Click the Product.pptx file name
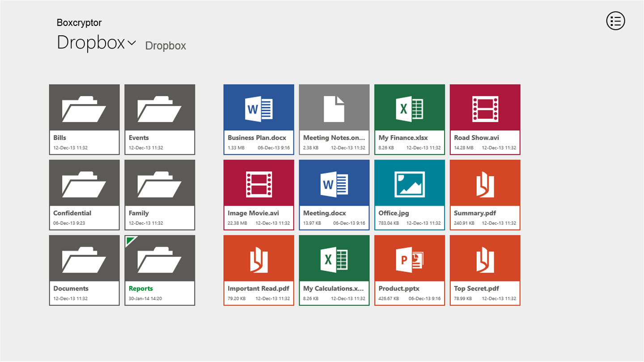The image size is (644, 362). (399, 289)
